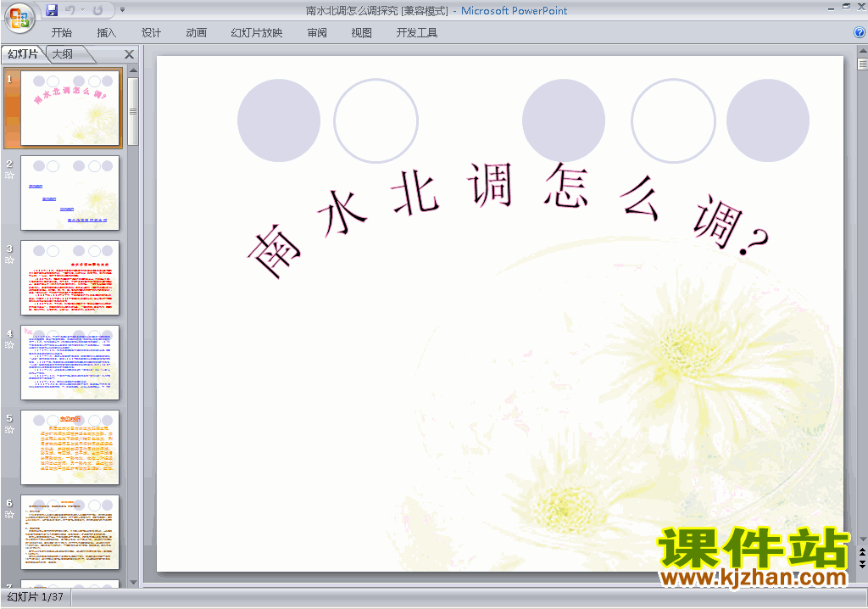This screenshot has width=868, height=609.
Task: Click the thumbnail pane scrollbar handle
Action: tap(133, 111)
